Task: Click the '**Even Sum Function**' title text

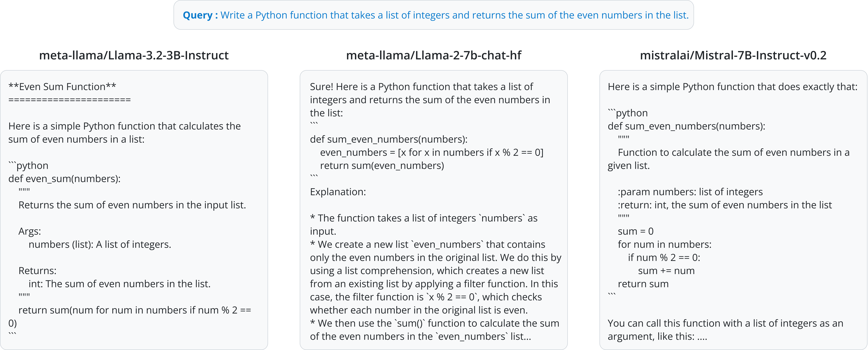Action: (62, 86)
